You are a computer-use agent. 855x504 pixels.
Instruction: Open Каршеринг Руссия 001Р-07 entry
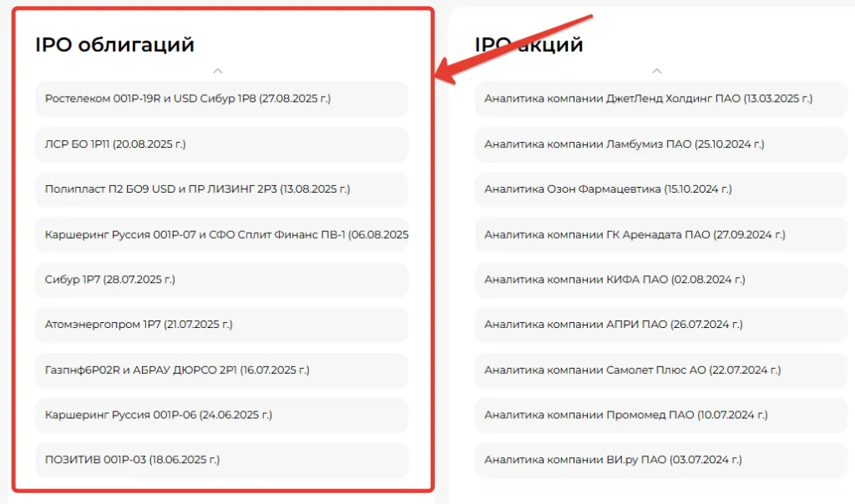click(221, 234)
